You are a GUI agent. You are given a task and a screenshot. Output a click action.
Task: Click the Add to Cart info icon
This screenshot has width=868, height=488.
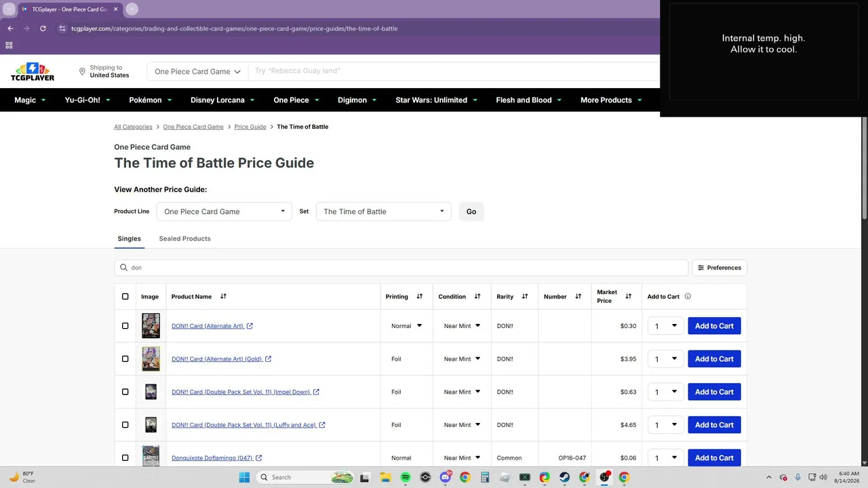688,296
